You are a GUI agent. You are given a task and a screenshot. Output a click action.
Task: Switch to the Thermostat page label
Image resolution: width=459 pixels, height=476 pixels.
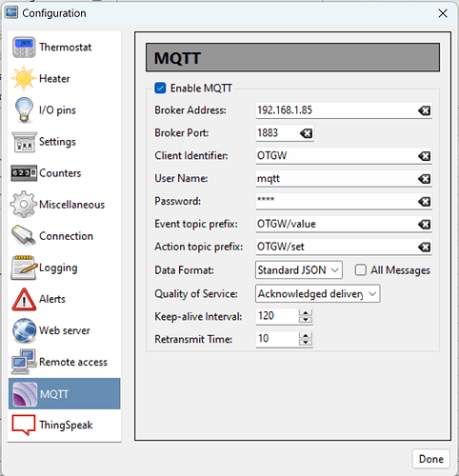tap(66, 48)
